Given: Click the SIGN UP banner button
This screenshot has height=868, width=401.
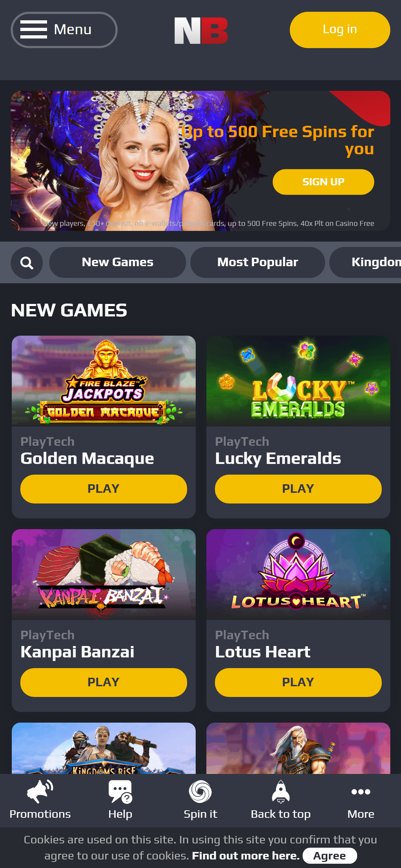Looking at the screenshot, I should click(x=323, y=182).
